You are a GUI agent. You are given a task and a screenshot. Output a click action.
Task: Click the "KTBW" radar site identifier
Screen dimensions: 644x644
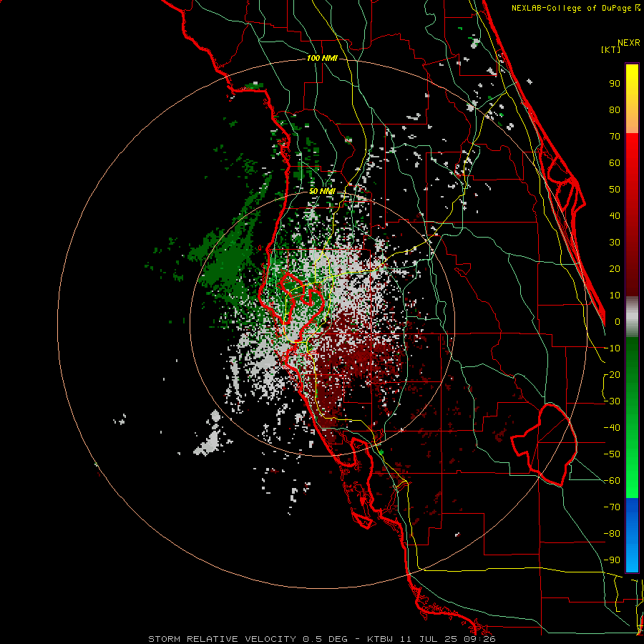381,639
